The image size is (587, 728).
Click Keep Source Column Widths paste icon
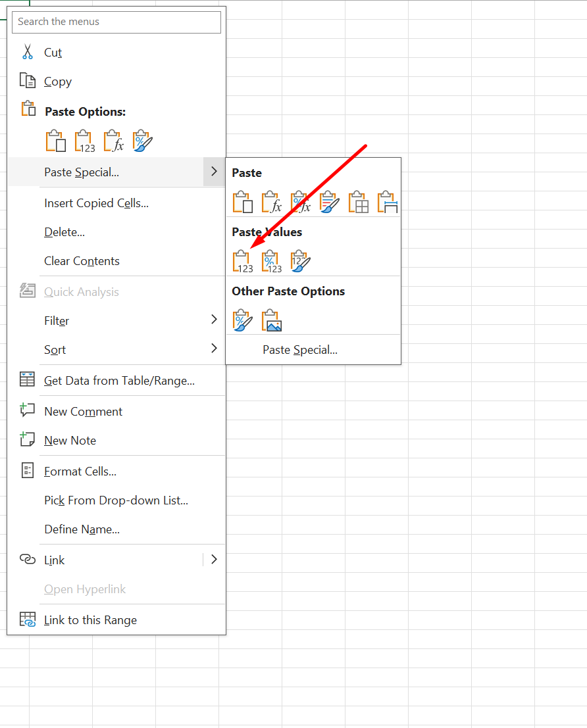click(387, 202)
